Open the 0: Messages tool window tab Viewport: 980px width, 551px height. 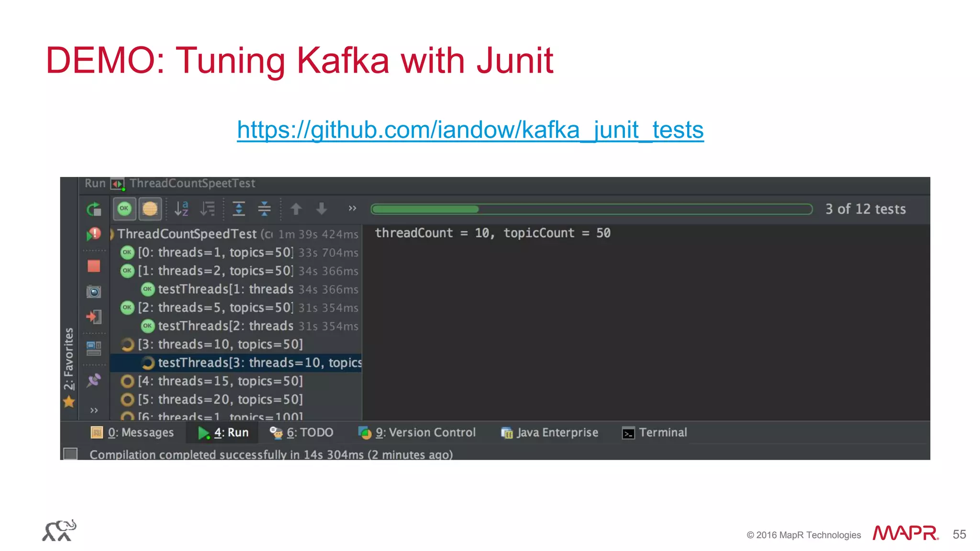click(132, 432)
